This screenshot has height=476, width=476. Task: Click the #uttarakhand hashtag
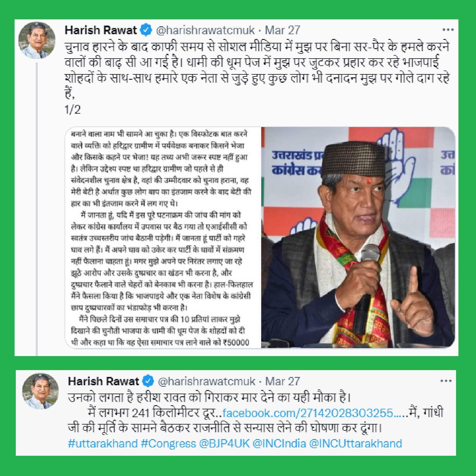tap(103, 443)
